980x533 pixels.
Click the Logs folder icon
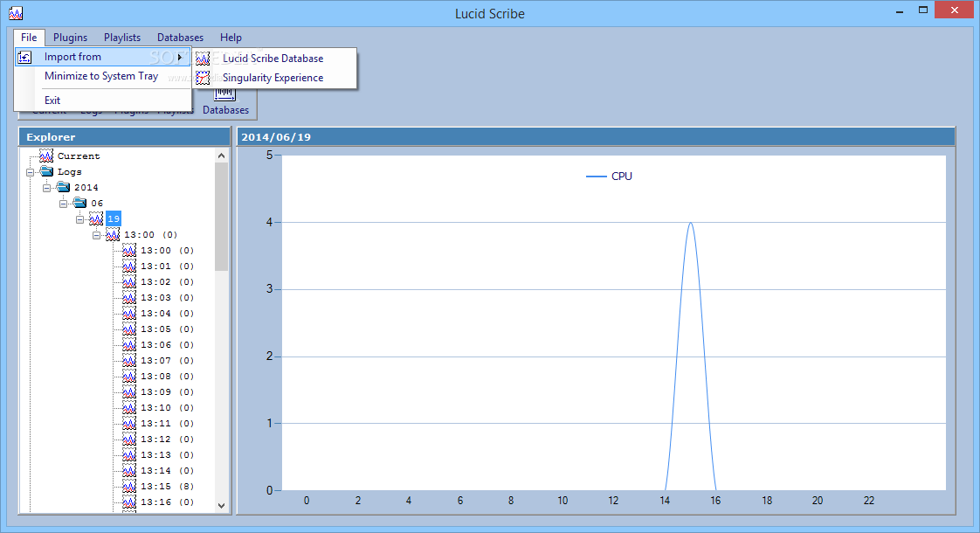pyautogui.click(x=47, y=171)
